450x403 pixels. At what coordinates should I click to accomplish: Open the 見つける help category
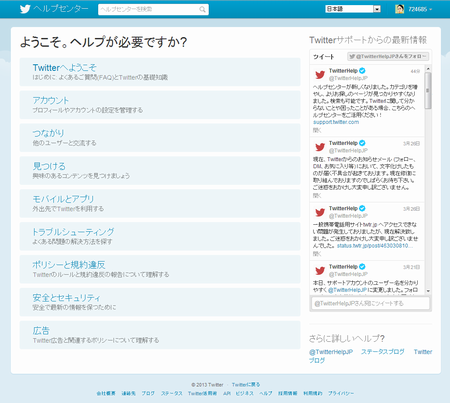point(160,171)
